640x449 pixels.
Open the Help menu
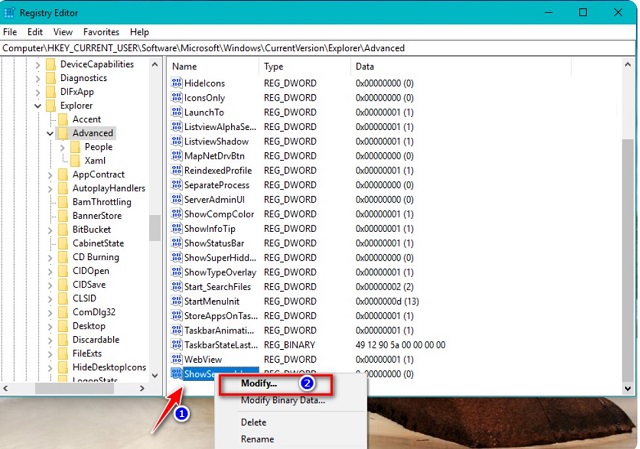point(139,32)
